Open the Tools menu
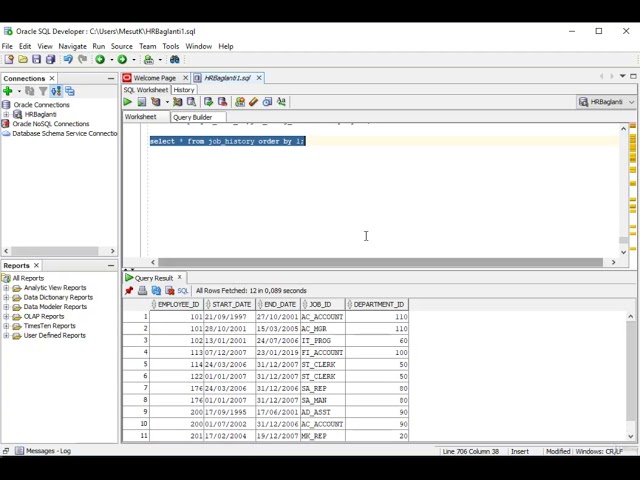640x480 pixels. click(x=171, y=46)
